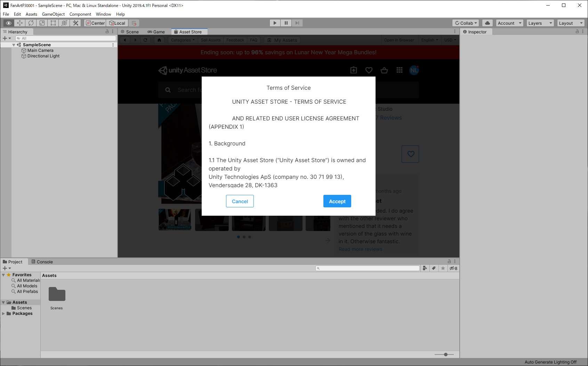588x366 pixels.
Task: Switch to the Console tab
Action: coord(42,262)
